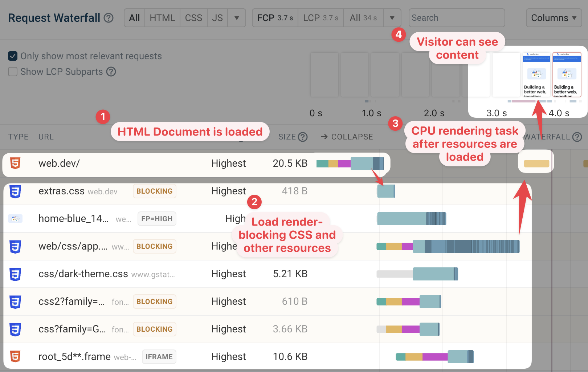The height and width of the screenshot is (372, 588).
Task: Click the 10.6 KB size value
Action: [290, 357]
